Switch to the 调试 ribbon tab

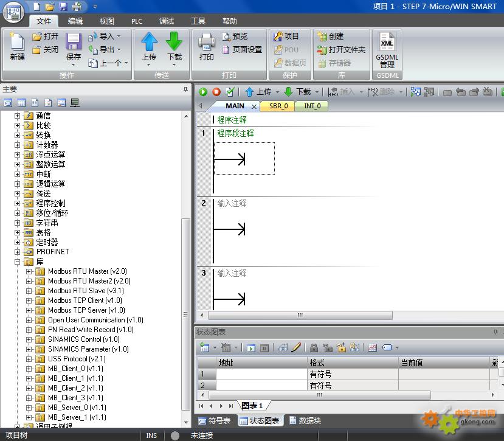tap(167, 21)
